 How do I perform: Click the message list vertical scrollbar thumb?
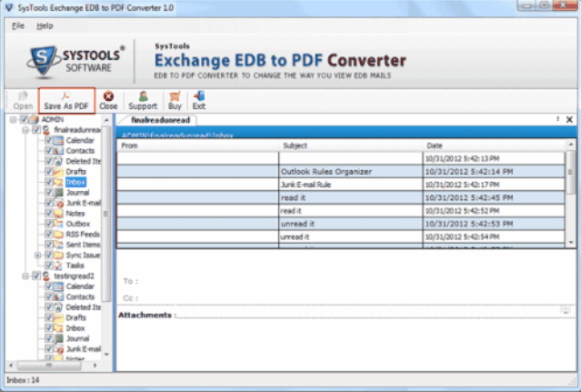(571, 172)
